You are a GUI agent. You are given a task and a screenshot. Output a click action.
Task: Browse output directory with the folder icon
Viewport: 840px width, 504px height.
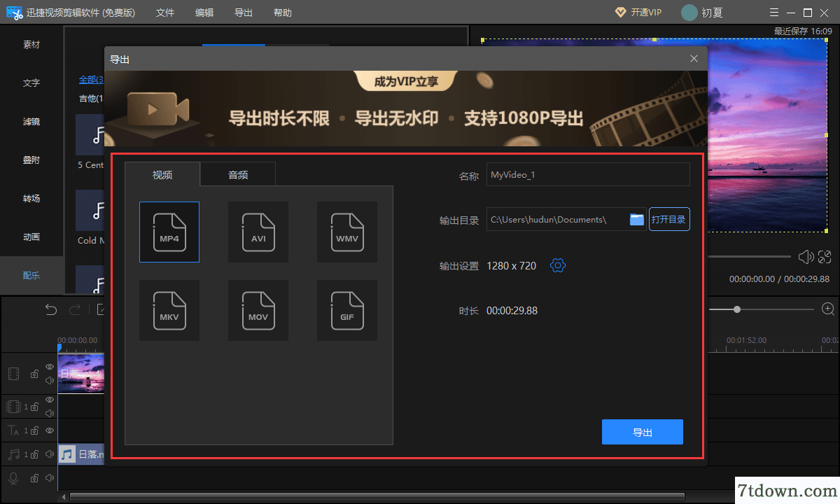coord(636,219)
